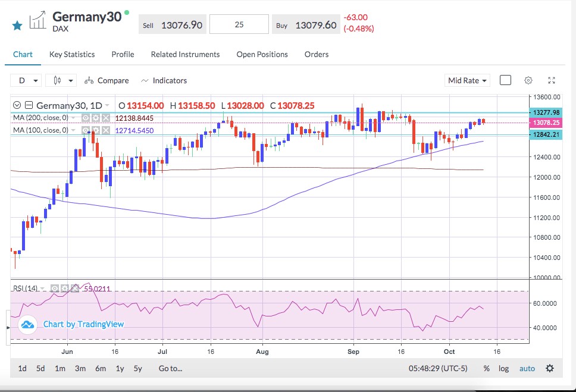
Task: Open settings for MA 200 indicator
Action: [96, 118]
